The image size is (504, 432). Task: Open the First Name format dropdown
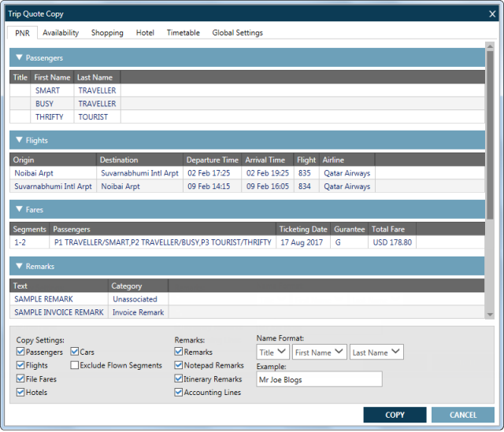pos(320,353)
